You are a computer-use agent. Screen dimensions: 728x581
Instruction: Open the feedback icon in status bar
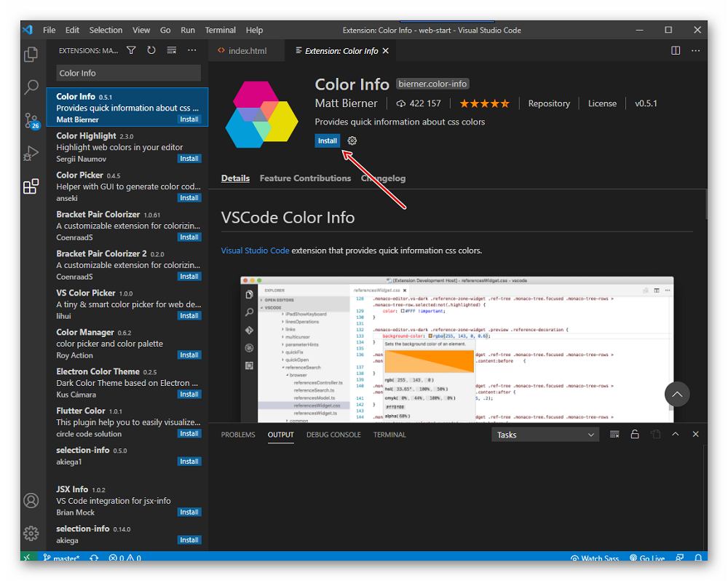point(680,557)
